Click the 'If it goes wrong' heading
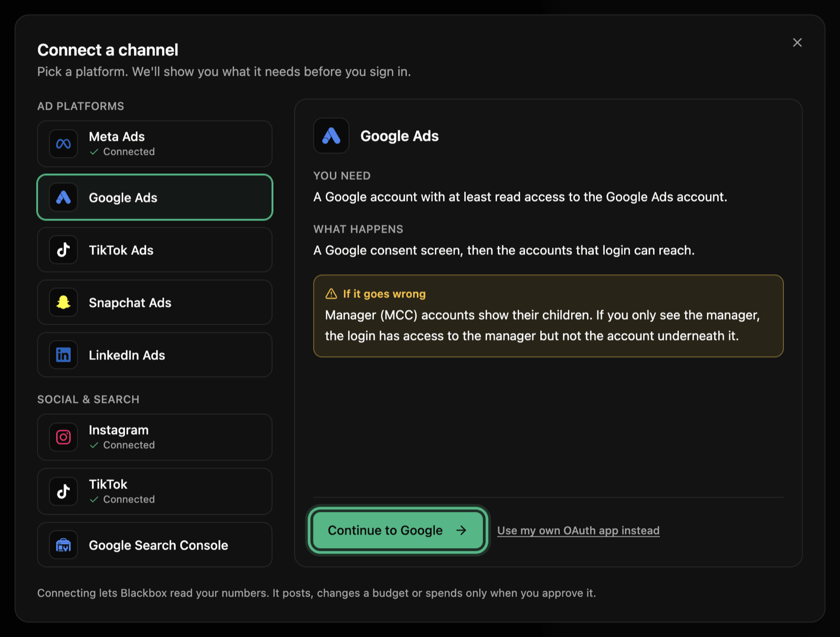Screen dimensions: 840x637 coord(384,294)
